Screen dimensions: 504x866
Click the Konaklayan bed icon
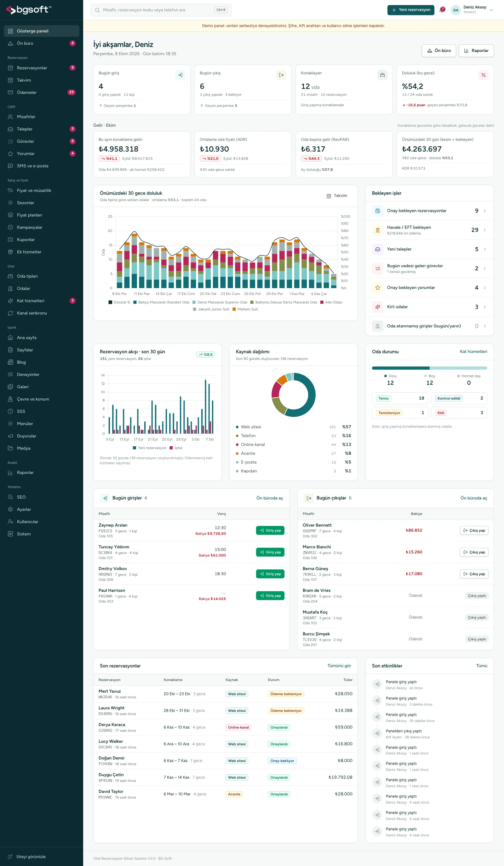(x=382, y=75)
